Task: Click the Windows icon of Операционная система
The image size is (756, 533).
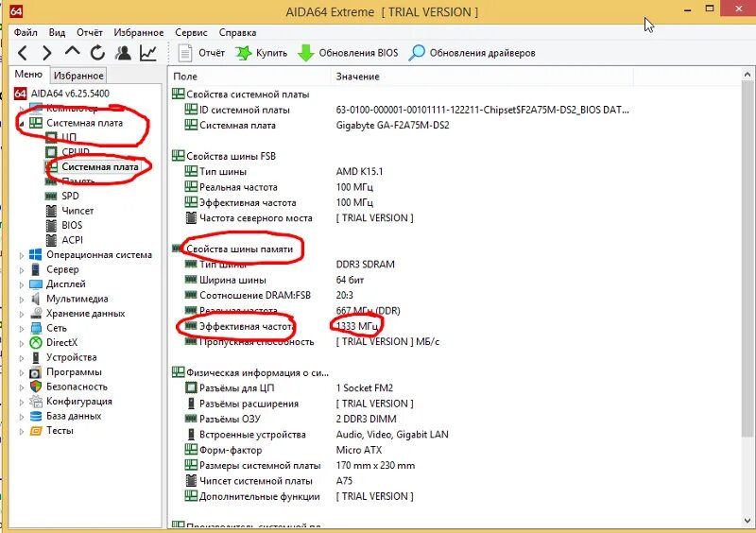Action: 36,254
